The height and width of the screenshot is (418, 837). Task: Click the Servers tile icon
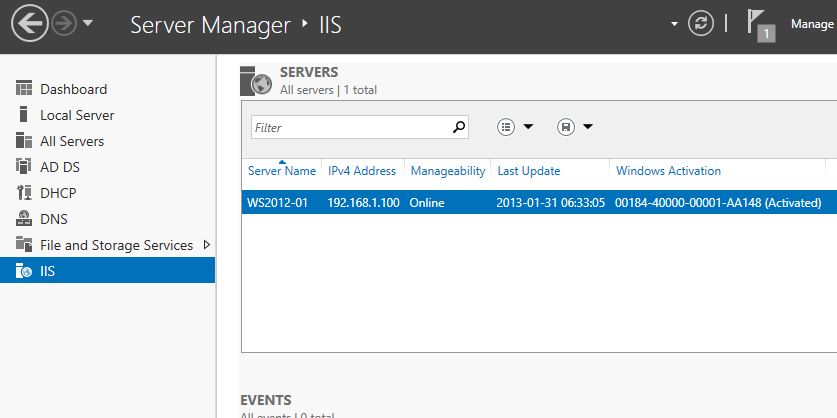256,81
